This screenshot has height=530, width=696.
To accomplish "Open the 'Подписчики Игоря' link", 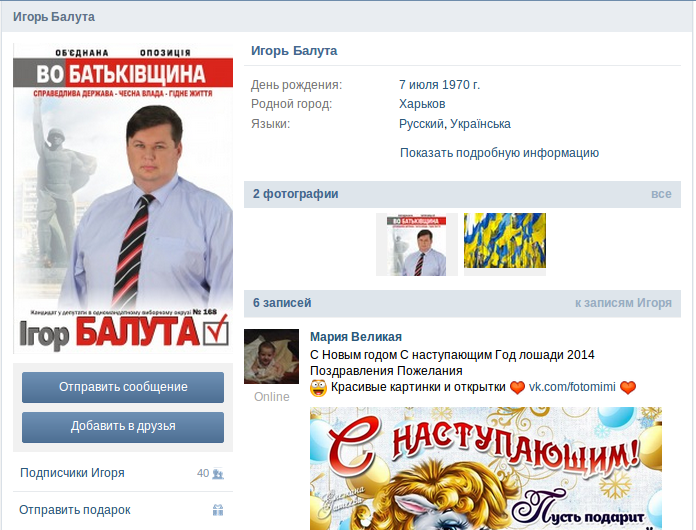I will click(x=72, y=473).
